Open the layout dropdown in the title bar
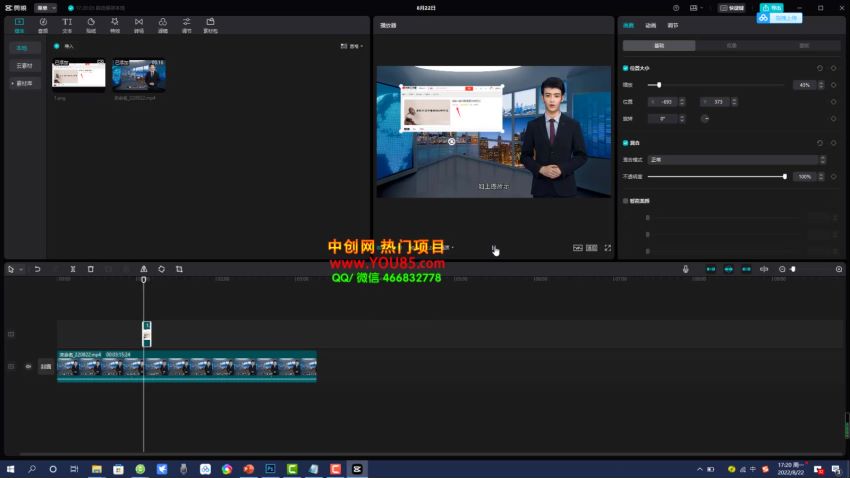 coord(696,8)
